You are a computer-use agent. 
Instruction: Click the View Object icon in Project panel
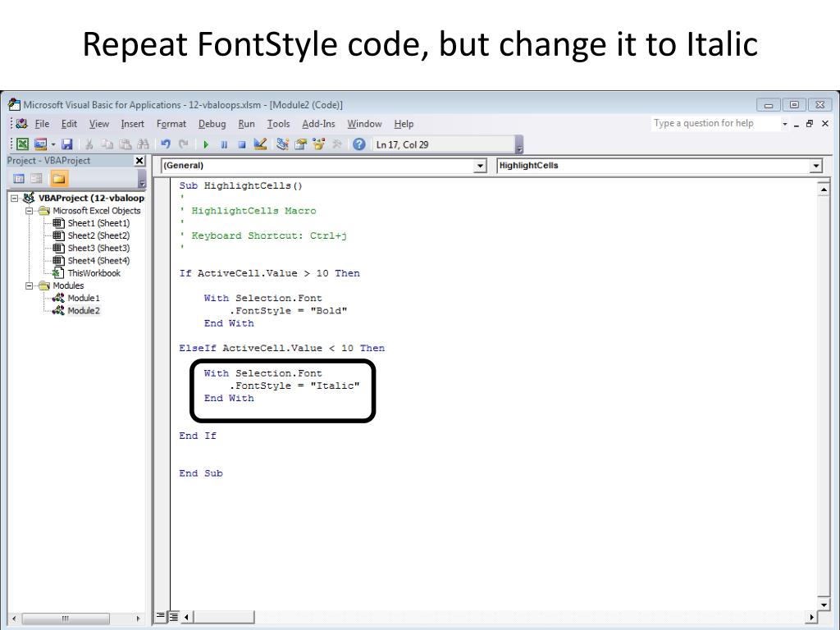pos(36,178)
